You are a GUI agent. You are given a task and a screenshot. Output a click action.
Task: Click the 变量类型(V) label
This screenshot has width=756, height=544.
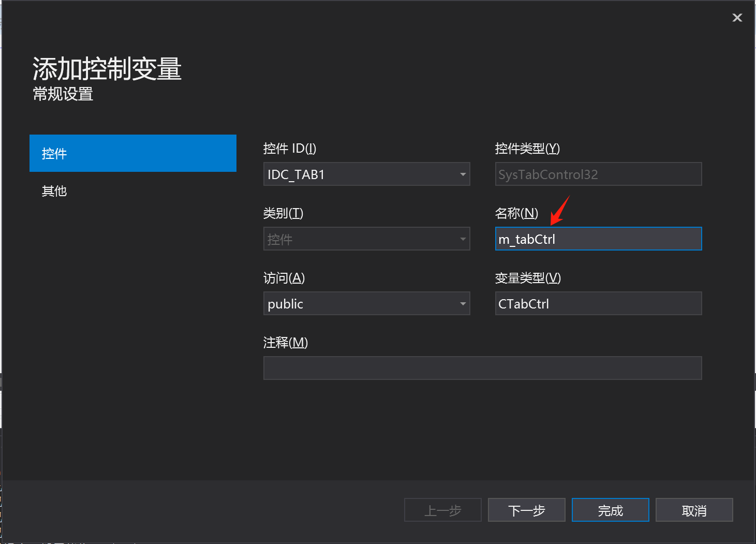point(528,278)
